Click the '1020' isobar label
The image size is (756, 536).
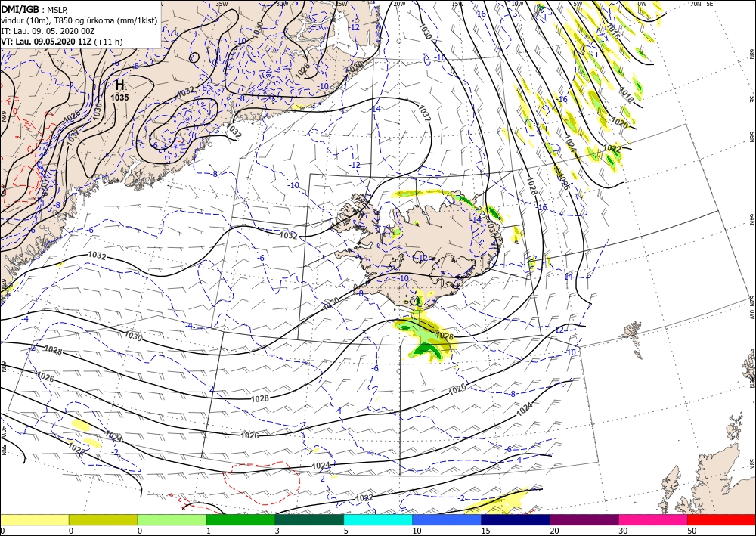click(x=620, y=123)
